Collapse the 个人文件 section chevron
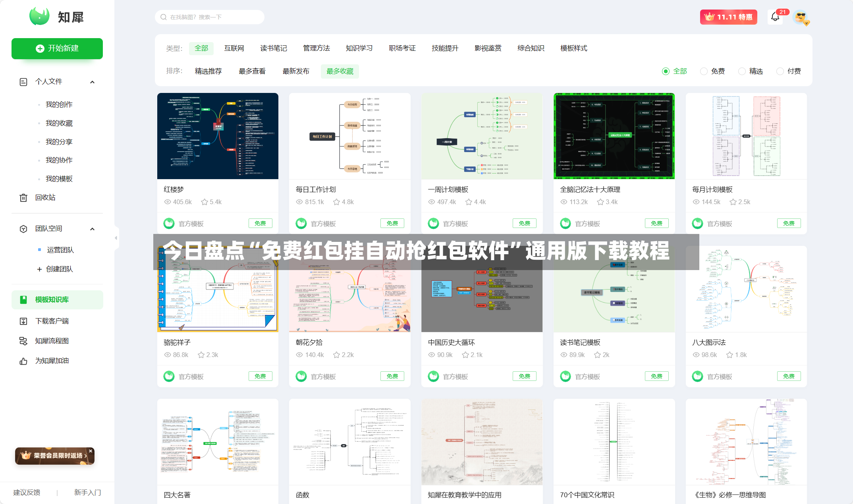This screenshot has width=853, height=504. click(93, 82)
